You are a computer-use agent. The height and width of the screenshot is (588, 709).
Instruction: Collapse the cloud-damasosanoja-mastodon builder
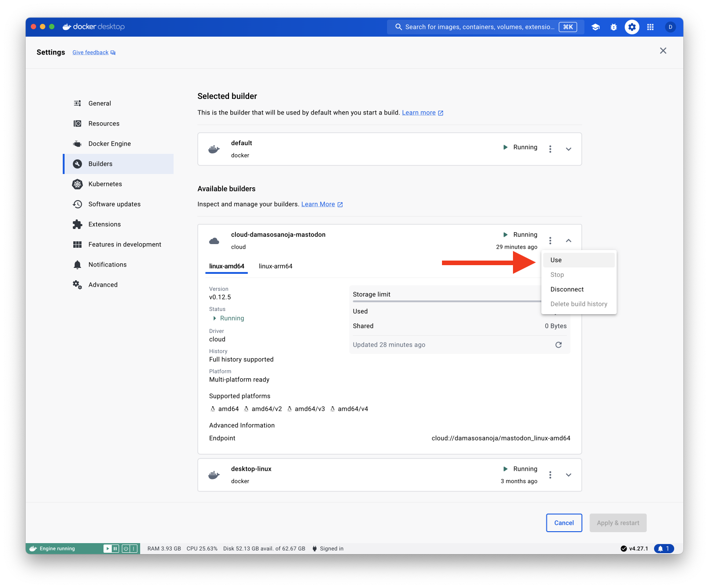click(x=568, y=240)
